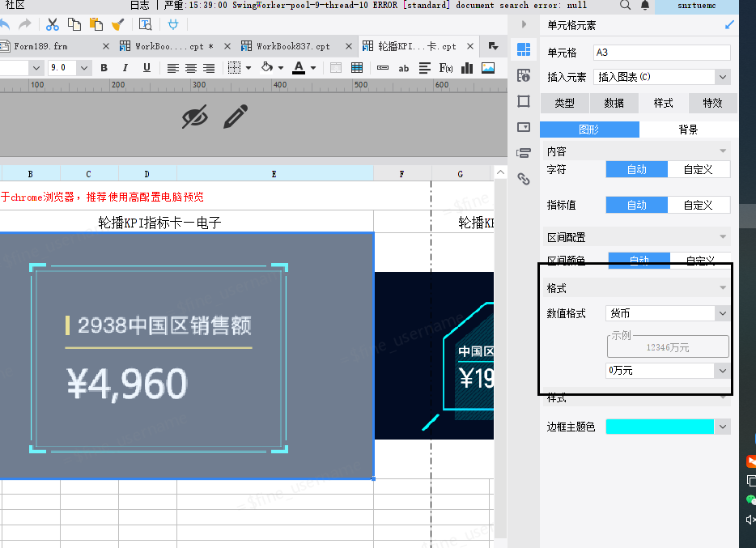
Task: Toggle underline formatting
Action: 147,68
